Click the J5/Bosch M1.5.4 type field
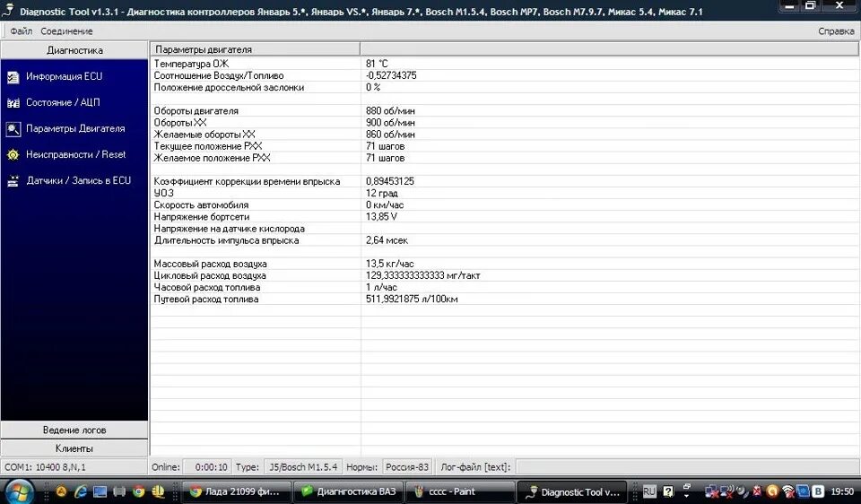Screen dimensions: 861x504 (x=303, y=467)
